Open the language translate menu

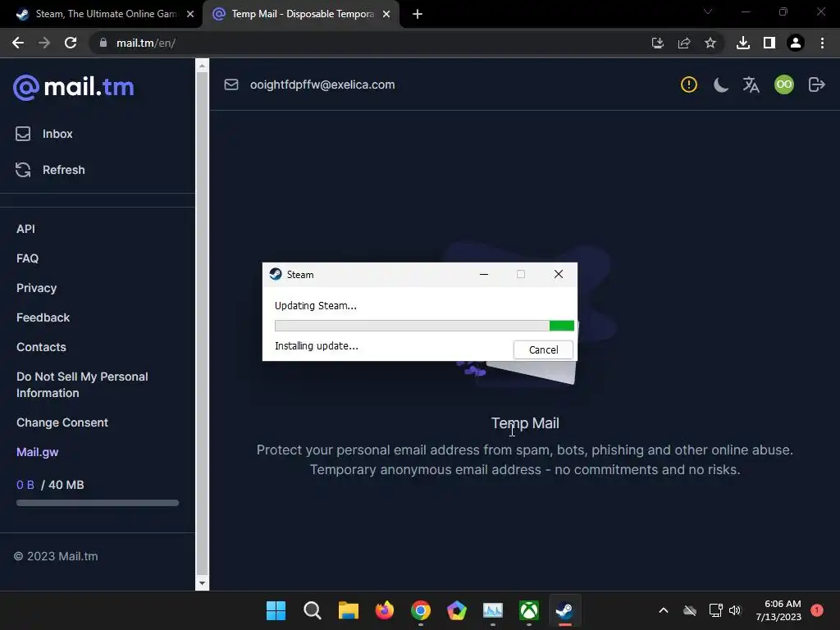click(751, 84)
